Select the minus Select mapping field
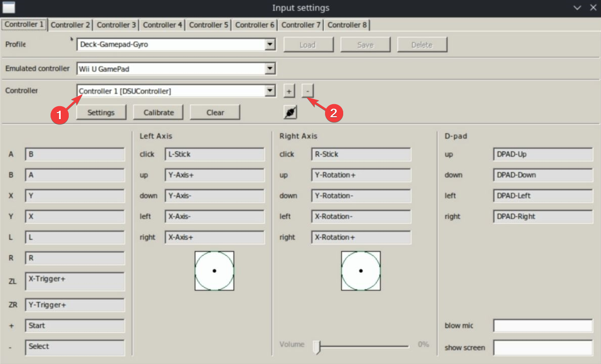The width and height of the screenshot is (601, 364). [x=75, y=347]
